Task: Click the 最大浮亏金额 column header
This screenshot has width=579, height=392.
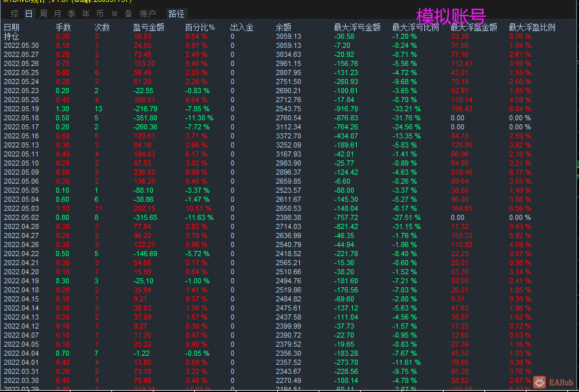Action: [357, 27]
